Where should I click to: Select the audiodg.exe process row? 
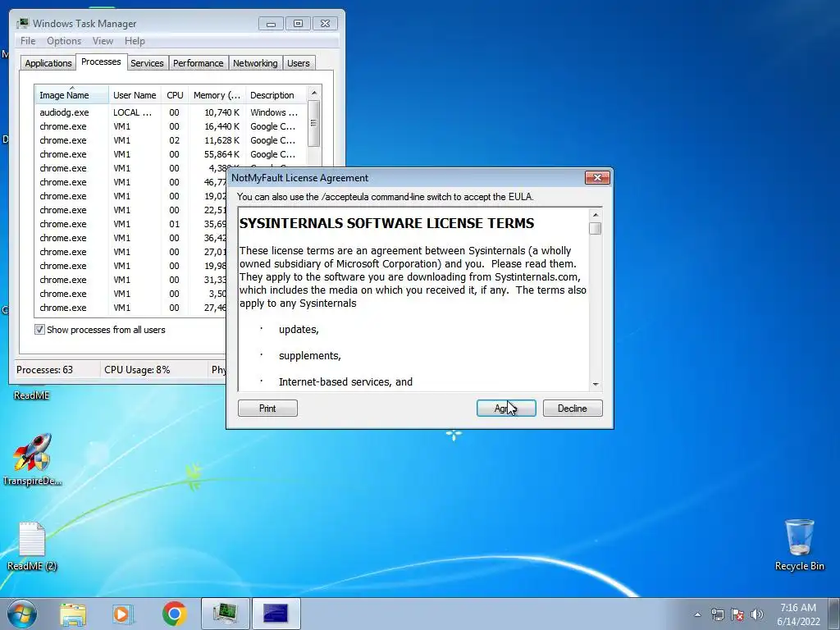pos(171,112)
